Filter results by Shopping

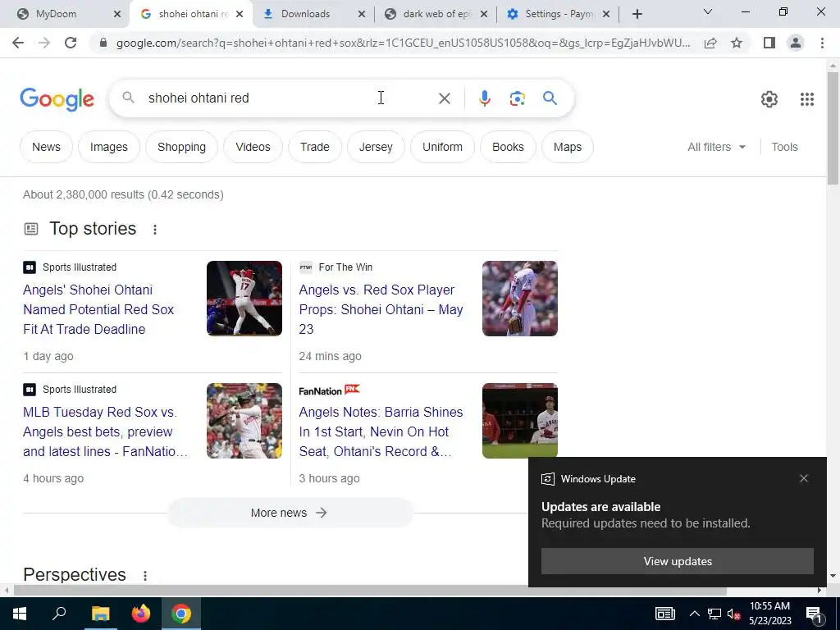click(x=181, y=147)
